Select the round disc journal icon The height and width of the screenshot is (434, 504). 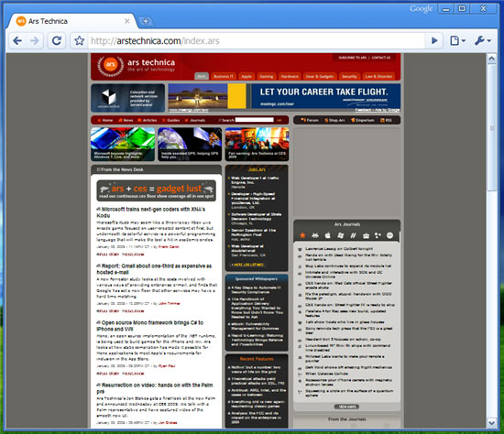coord(389,235)
